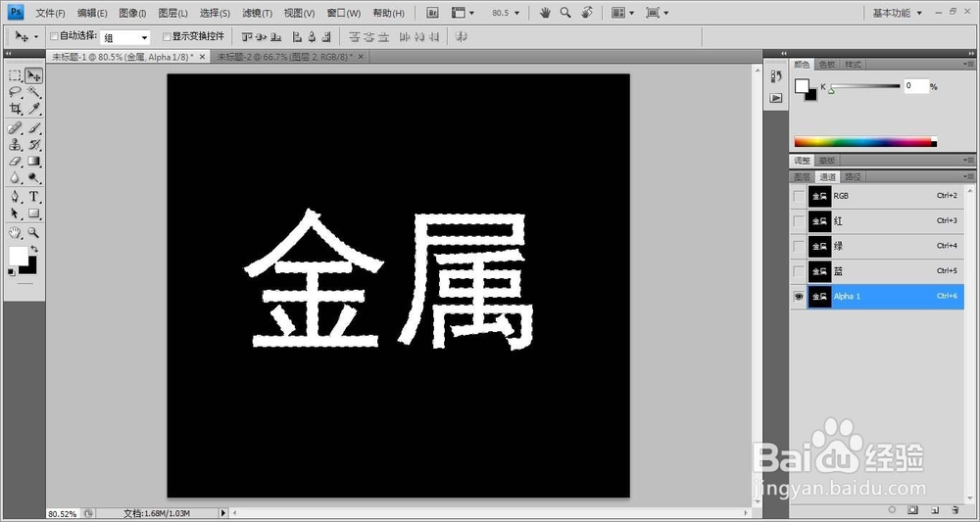Select the Clone Stamp tool
This screenshot has width=980, height=522.
click(x=15, y=144)
